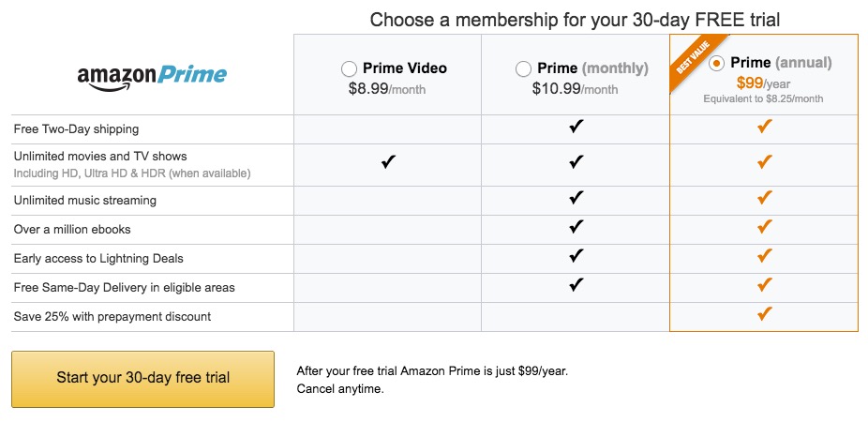Click the Save 25% with prepayment discount label
This screenshot has height=422, width=868.
pyautogui.click(x=112, y=316)
